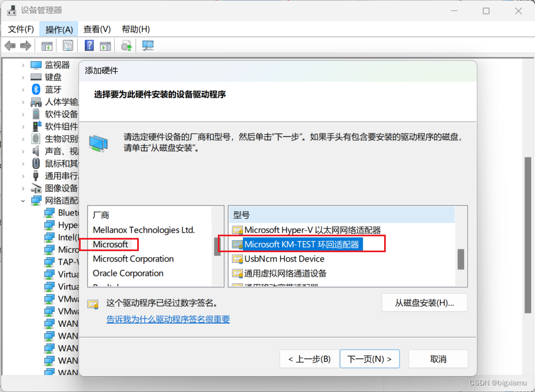Click the forward arrow toolbar icon
The height and width of the screenshot is (392, 535).
[26, 46]
